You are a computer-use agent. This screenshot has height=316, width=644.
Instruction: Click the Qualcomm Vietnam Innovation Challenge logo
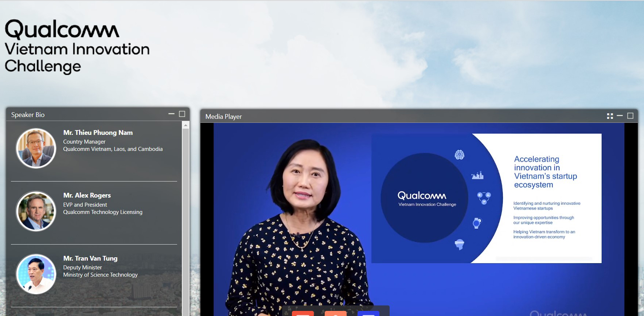(77, 47)
